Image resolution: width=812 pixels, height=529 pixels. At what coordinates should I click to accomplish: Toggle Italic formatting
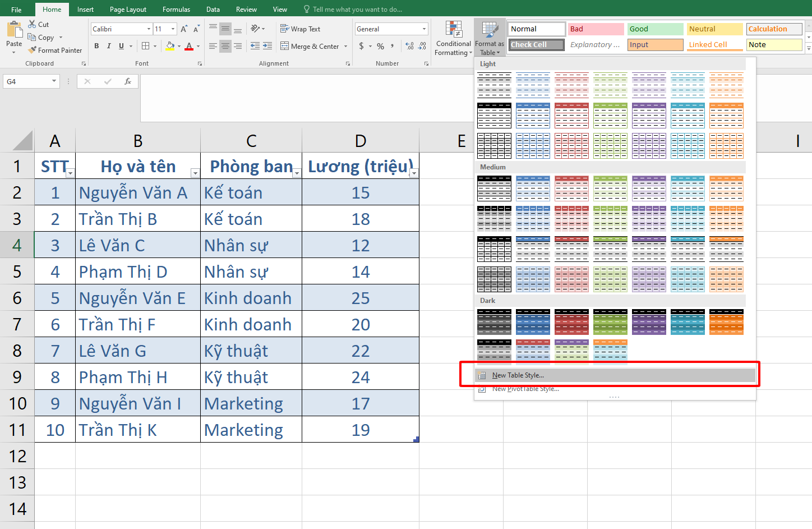click(109, 46)
